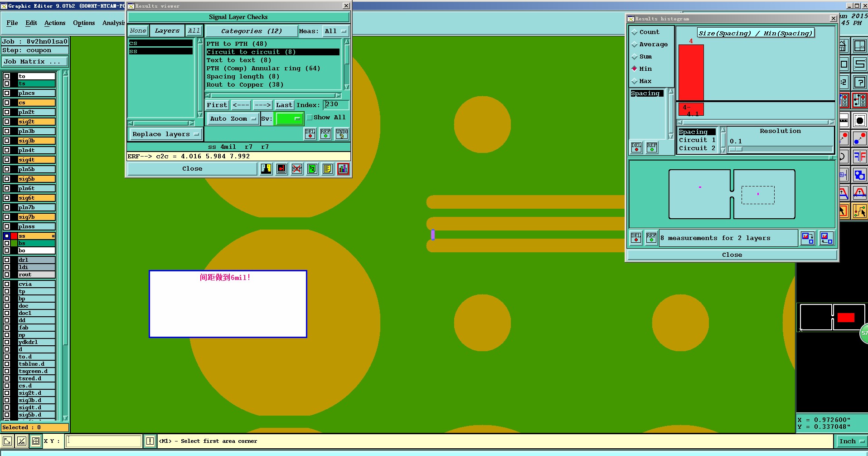Select PTH to PTH (48) category
The image size is (868, 456).
[273, 44]
